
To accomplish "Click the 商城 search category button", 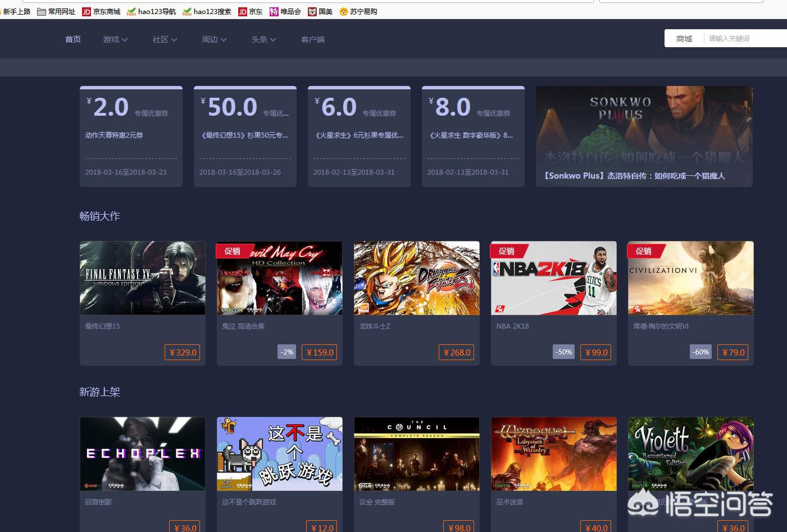I will click(684, 39).
